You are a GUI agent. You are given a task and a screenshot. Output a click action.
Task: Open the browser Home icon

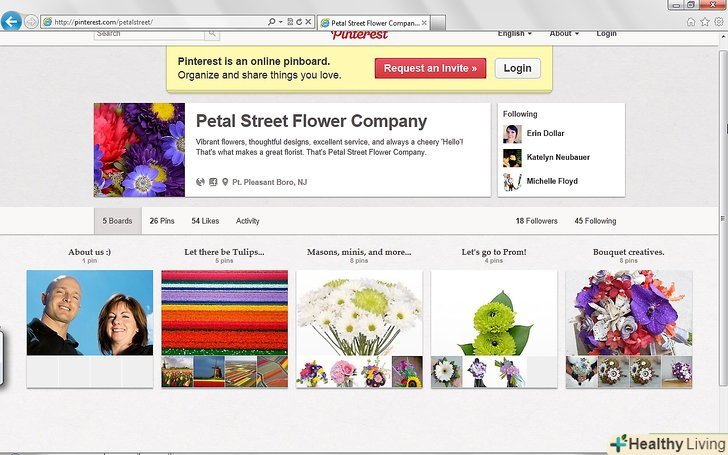[x=691, y=21]
